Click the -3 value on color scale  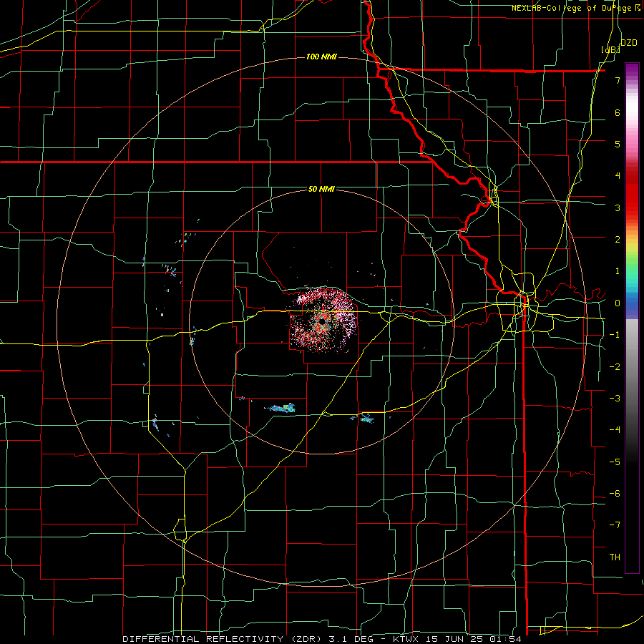[615, 398]
